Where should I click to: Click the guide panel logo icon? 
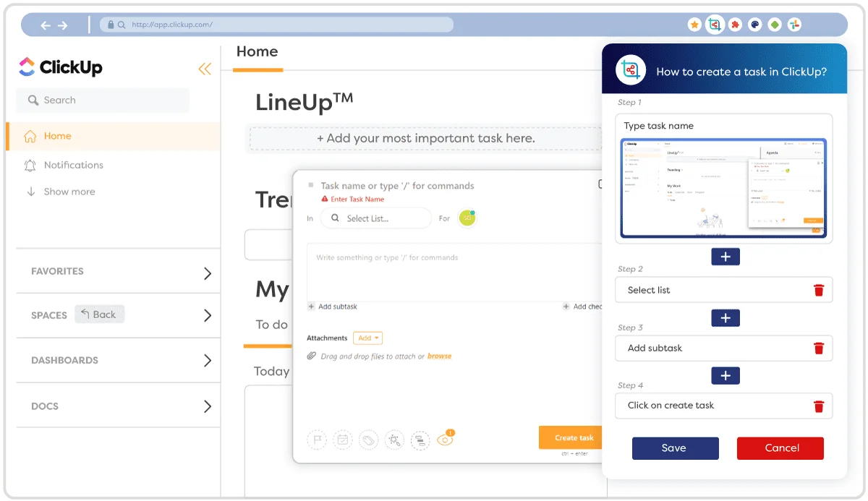point(631,70)
